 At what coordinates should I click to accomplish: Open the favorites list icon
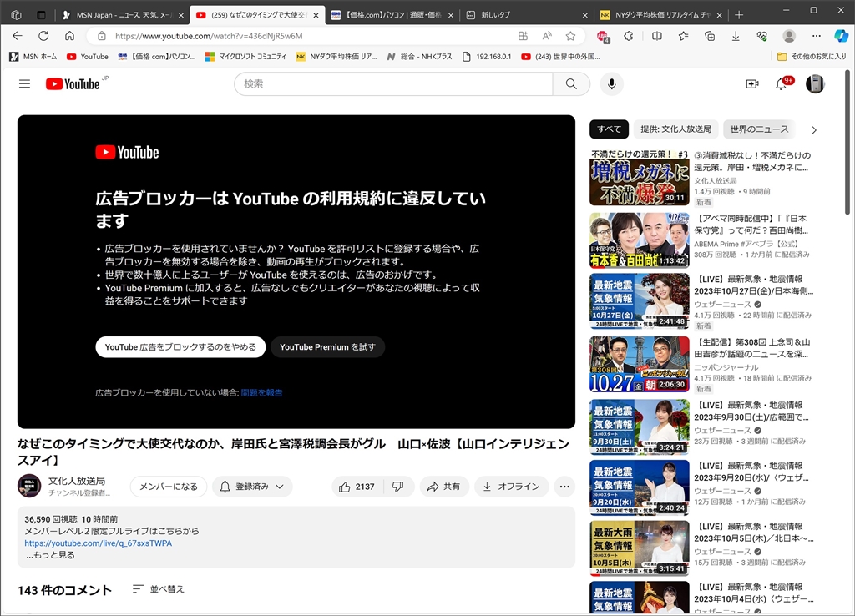click(683, 36)
